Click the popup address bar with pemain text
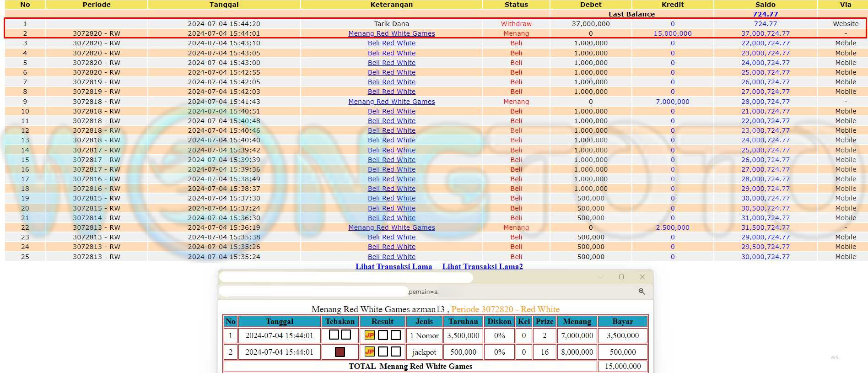868x373 pixels. pos(320,292)
